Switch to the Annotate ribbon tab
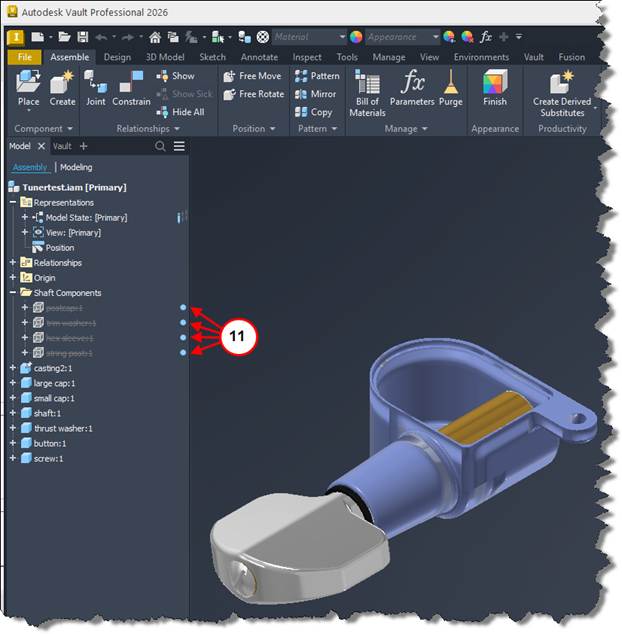This screenshot has width=622, height=634. [x=259, y=57]
